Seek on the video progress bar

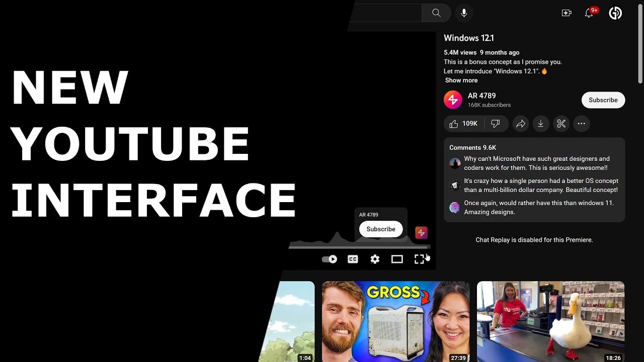pos(359,247)
